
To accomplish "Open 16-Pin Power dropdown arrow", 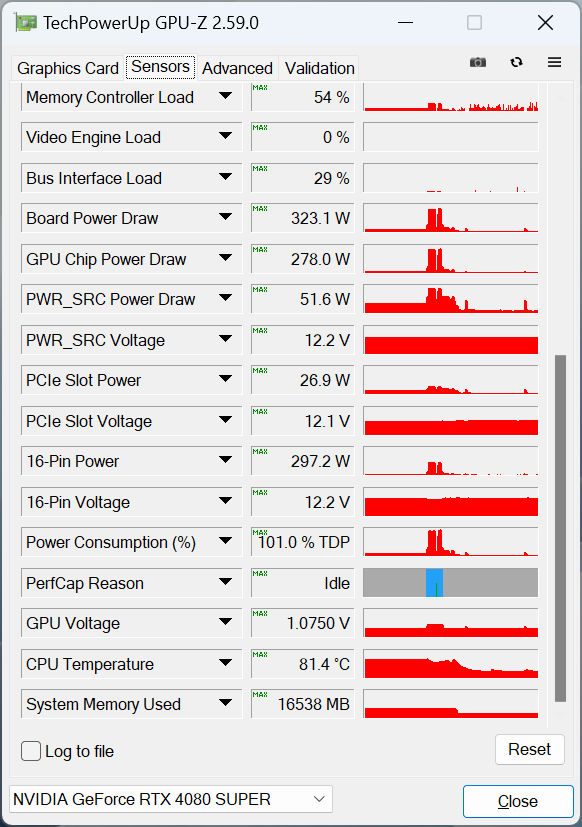I will pos(225,460).
